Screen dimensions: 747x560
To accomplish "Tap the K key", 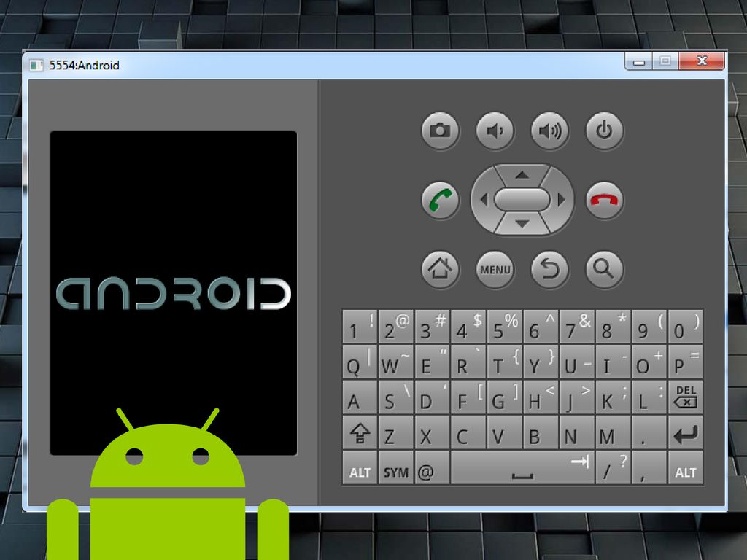I will point(613,397).
